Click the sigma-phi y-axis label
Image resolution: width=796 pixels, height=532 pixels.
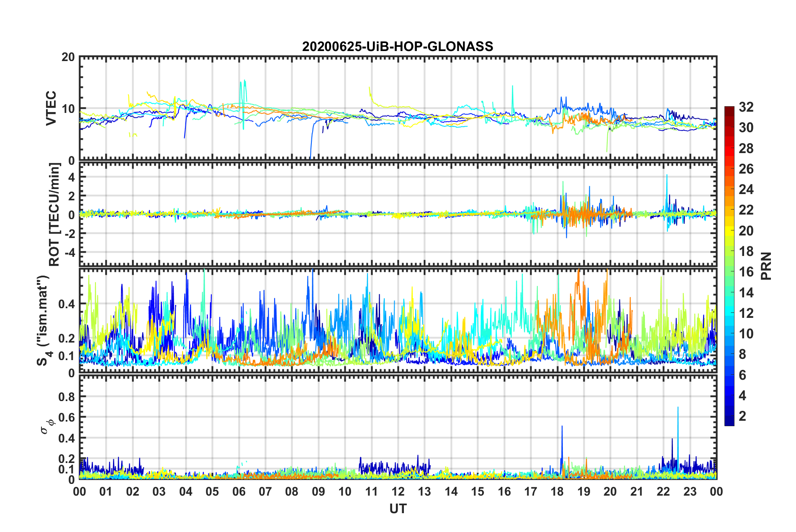pyautogui.click(x=48, y=427)
